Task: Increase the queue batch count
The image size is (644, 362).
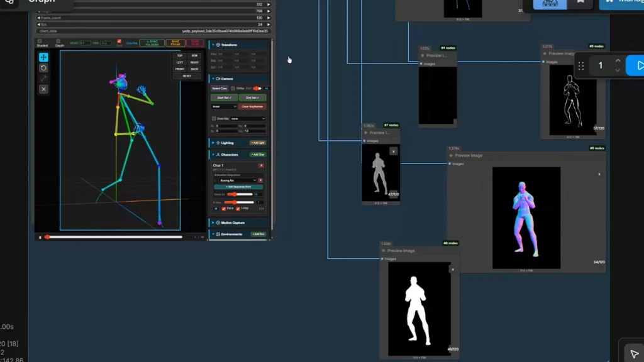Action: pos(618,61)
